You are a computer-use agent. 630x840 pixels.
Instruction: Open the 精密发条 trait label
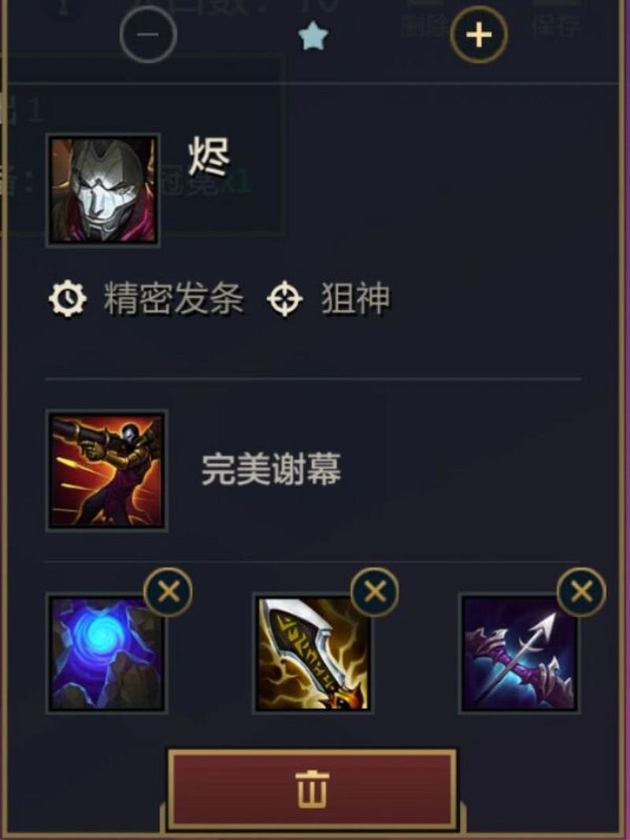coord(174,298)
